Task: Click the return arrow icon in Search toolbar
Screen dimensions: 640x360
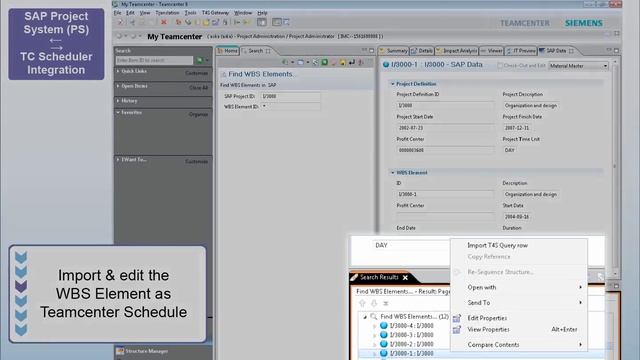Action: [x=351, y=62]
